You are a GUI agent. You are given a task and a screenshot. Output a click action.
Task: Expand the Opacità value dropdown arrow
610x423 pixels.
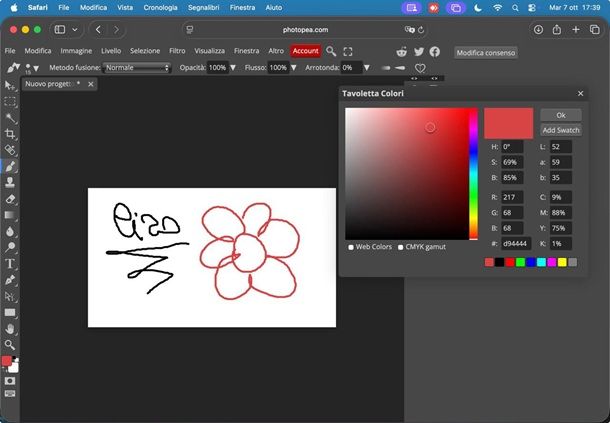233,68
